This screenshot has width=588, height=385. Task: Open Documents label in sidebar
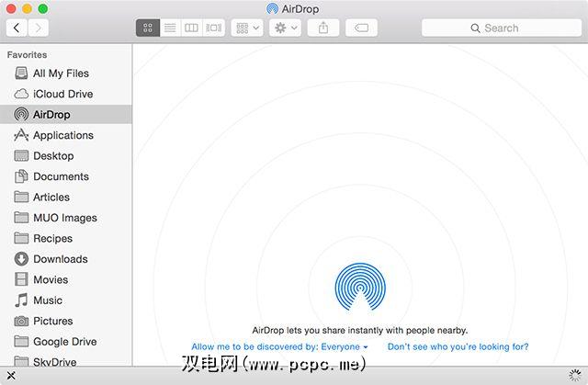62,176
